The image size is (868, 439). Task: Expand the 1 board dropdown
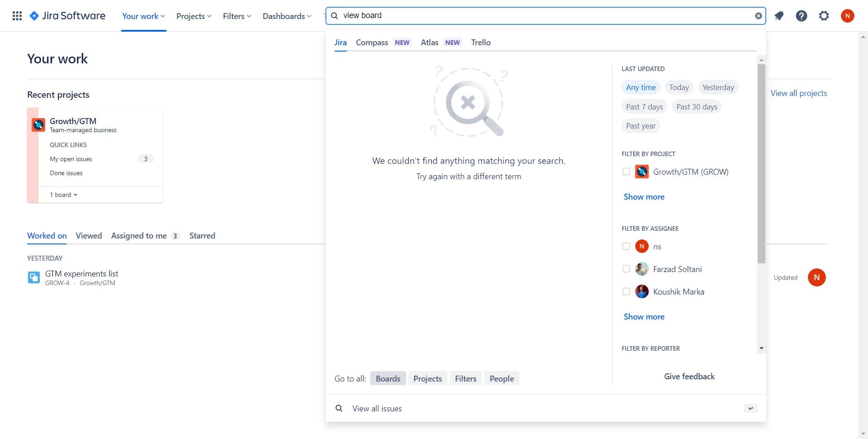coord(64,195)
